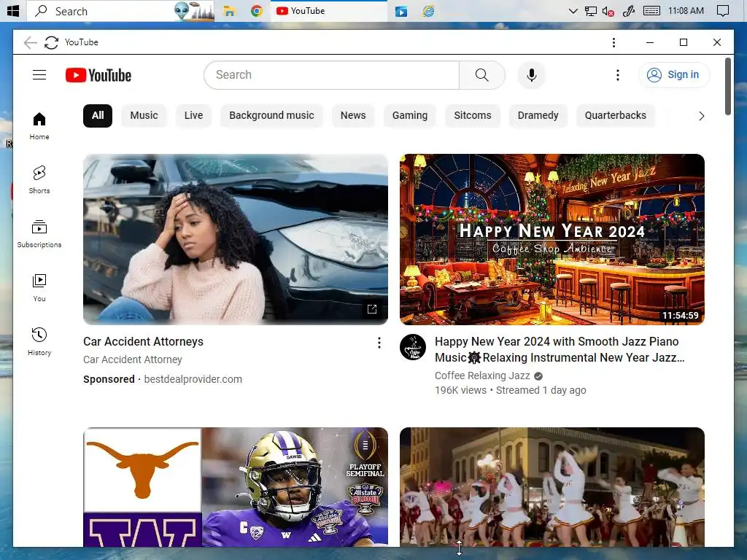Open Chrome from taskbar

click(x=257, y=11)
